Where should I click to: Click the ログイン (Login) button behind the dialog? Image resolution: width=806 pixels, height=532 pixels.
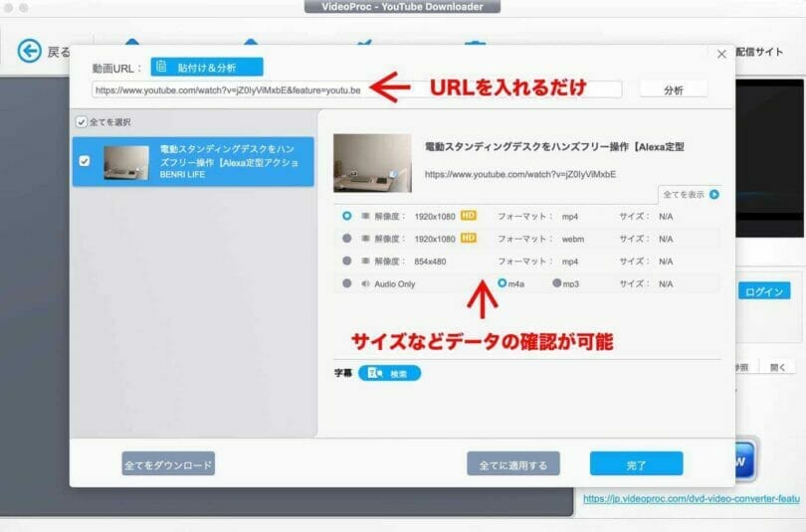click(x=764, y=291)
